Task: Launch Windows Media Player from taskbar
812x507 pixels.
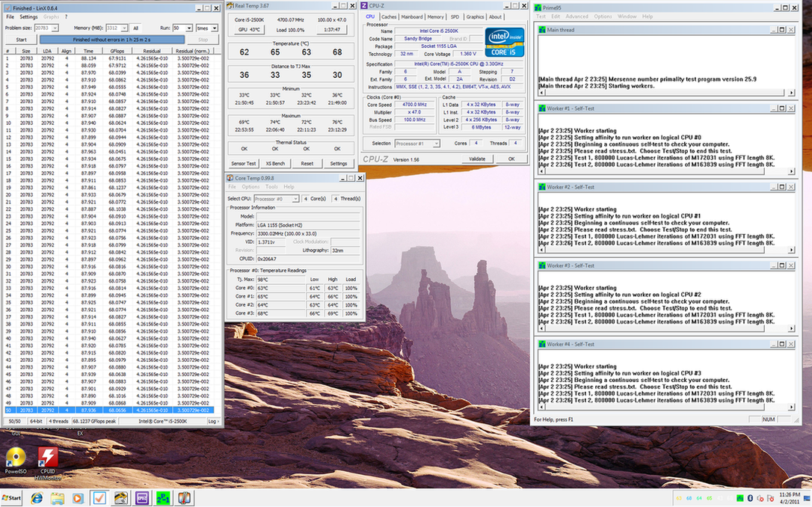Action: point(78,497)
